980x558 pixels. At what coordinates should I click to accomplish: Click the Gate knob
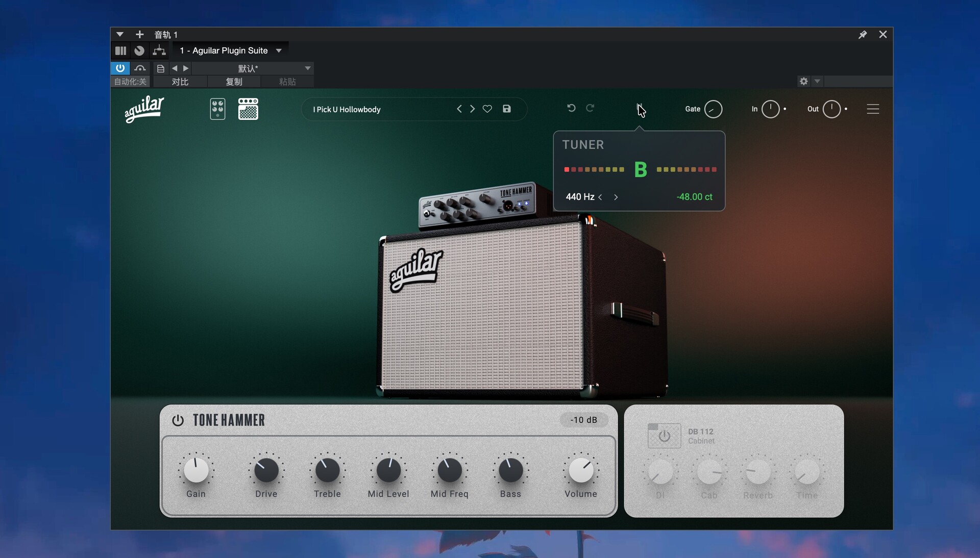tap(713, 109)
